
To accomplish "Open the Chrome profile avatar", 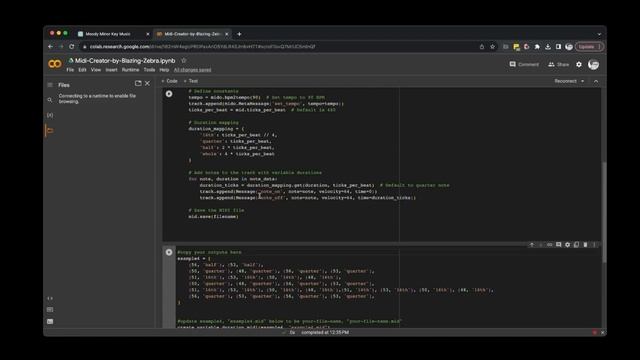I will [x=569, y=47].
